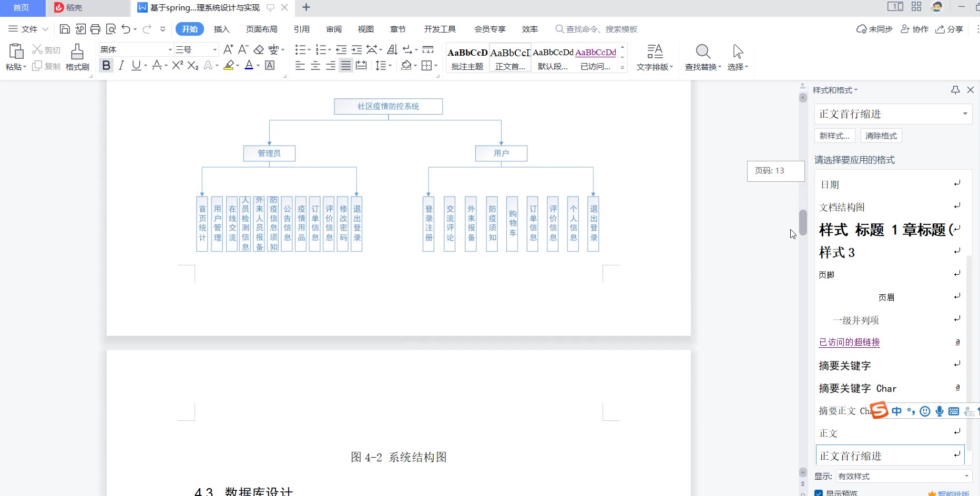Click the Select (选择) cursor tool
Screen dimensions: 980x496
738,57
